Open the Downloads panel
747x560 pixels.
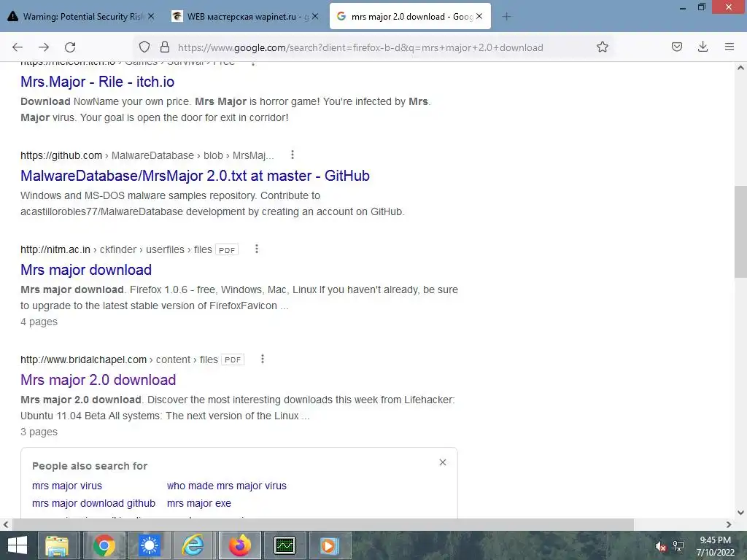click(x=703, y=47)
